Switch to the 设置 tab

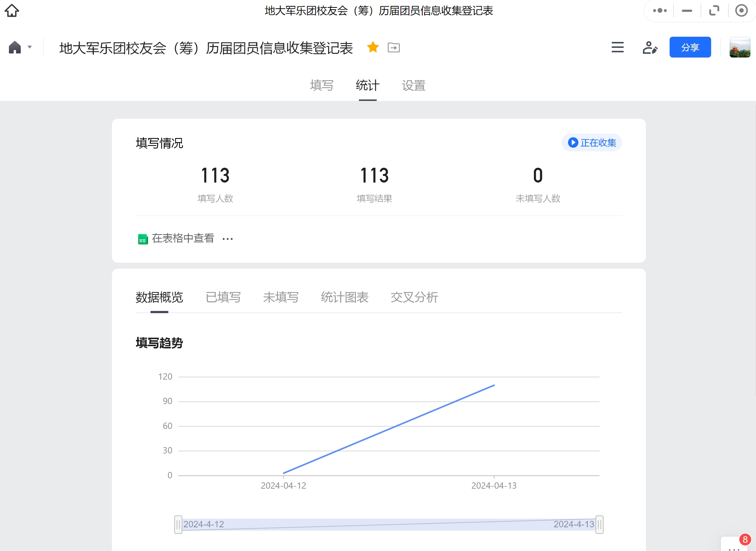pos(413,86)
